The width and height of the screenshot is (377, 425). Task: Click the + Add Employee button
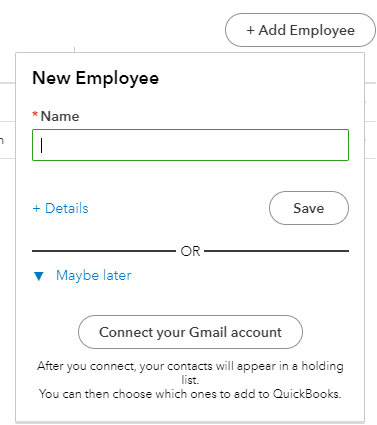pyautogui.click(x=300, y=30)
